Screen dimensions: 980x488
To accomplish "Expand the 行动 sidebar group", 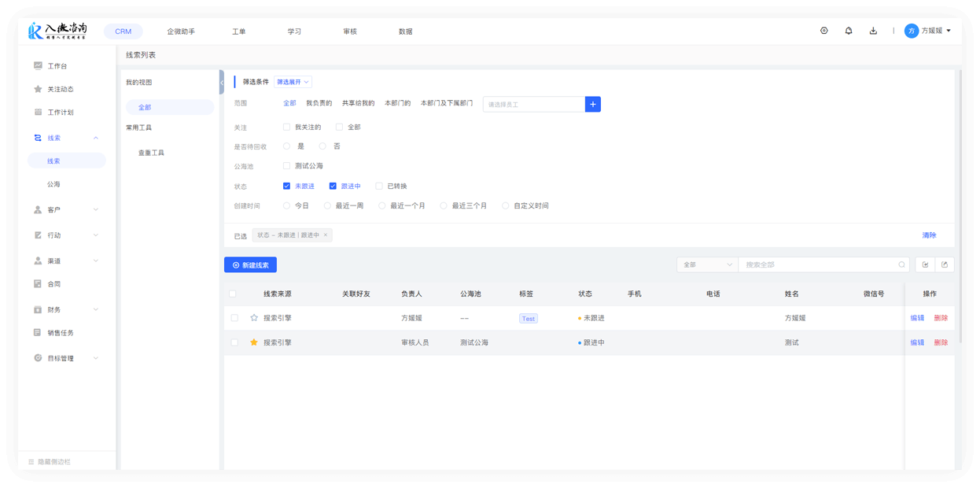I will [x=96, y=235].
